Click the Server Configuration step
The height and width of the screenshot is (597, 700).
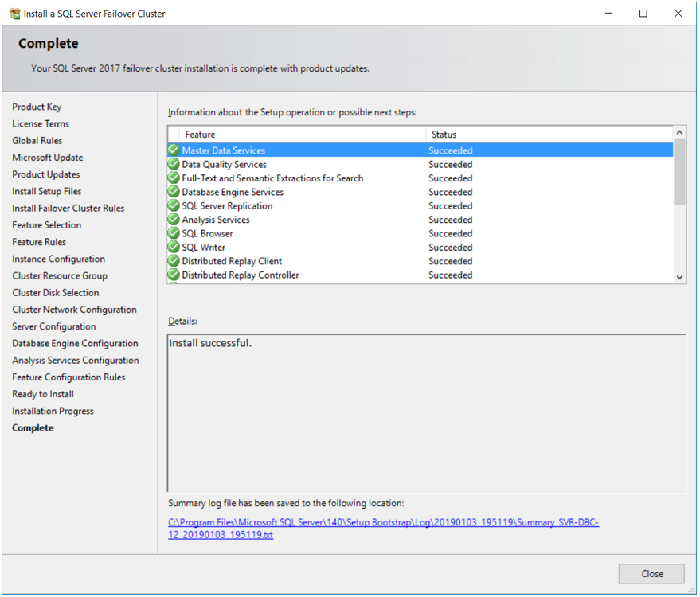54,326
